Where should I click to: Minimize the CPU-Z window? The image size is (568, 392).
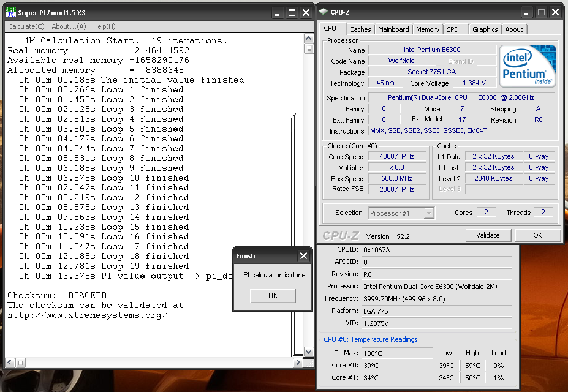[526, 13]
